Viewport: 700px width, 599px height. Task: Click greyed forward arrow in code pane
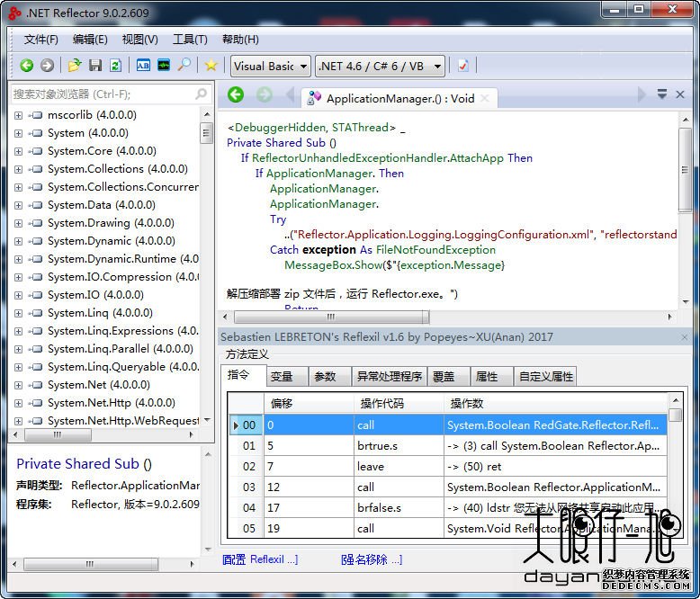(265, 94)
